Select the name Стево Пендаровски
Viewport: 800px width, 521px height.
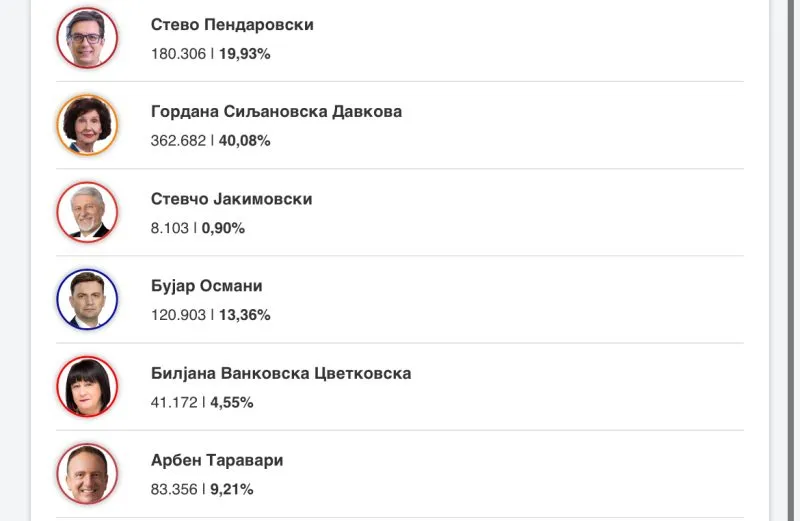(232, 24)
